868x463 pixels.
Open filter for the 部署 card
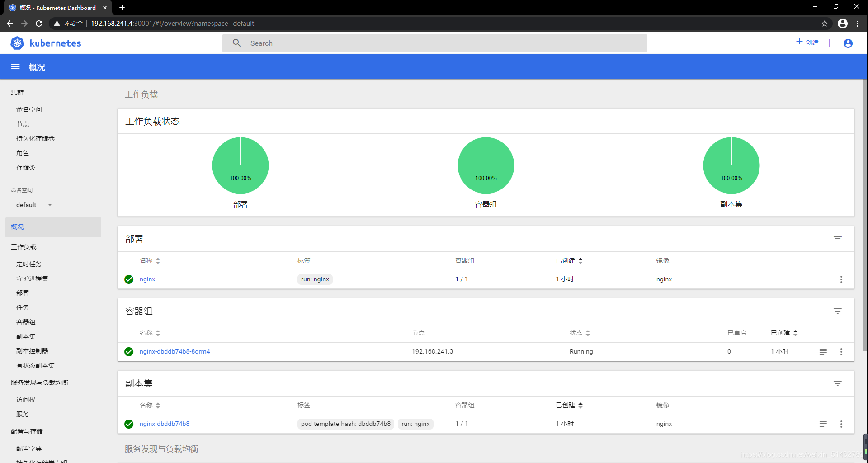[x=838, y=239]
